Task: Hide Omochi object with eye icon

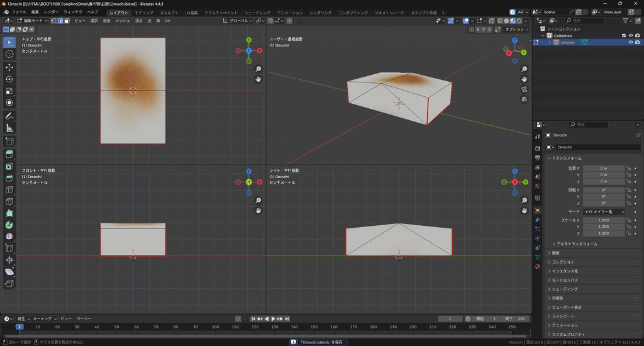Action: click(630, 42)
